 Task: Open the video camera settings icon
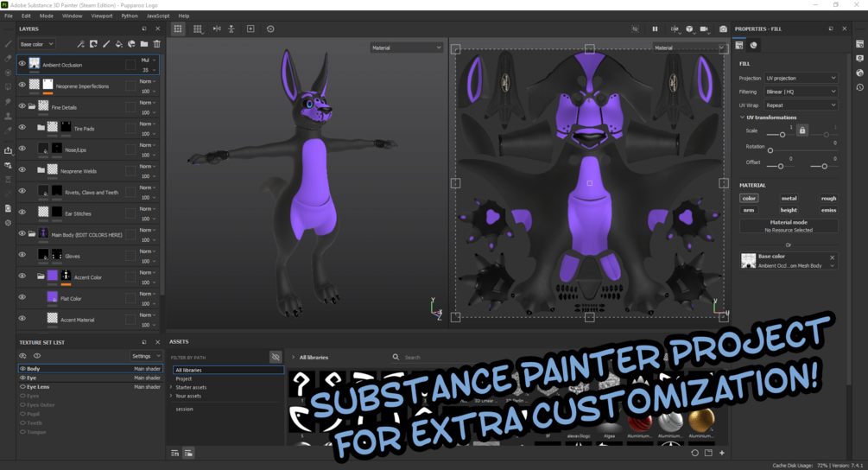click(x=704, y=29)
